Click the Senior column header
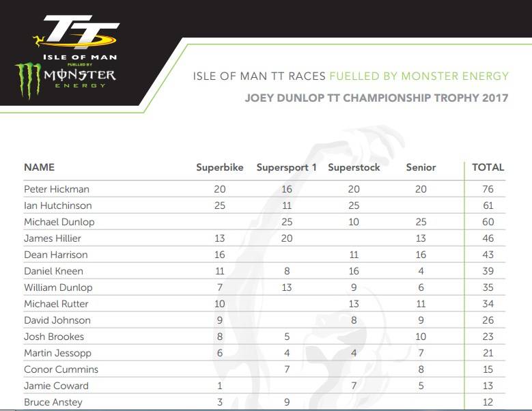532x411 pixels. coord(421,167)
